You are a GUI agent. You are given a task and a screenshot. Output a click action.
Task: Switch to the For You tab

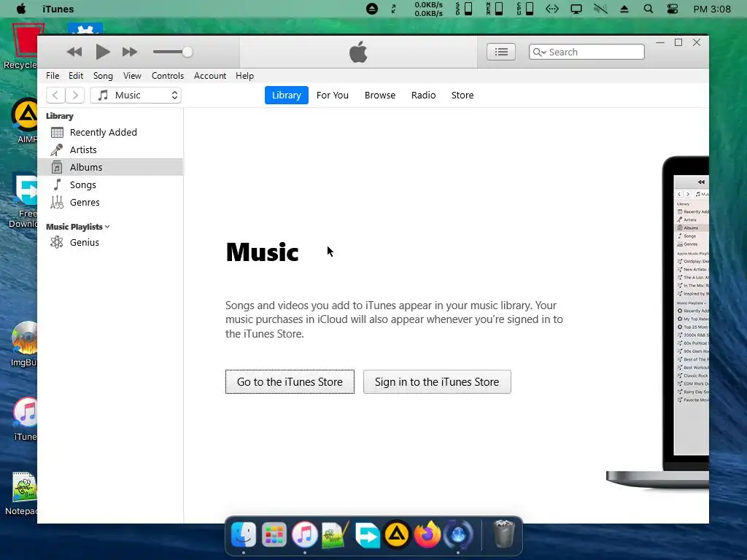pos(332,96)
